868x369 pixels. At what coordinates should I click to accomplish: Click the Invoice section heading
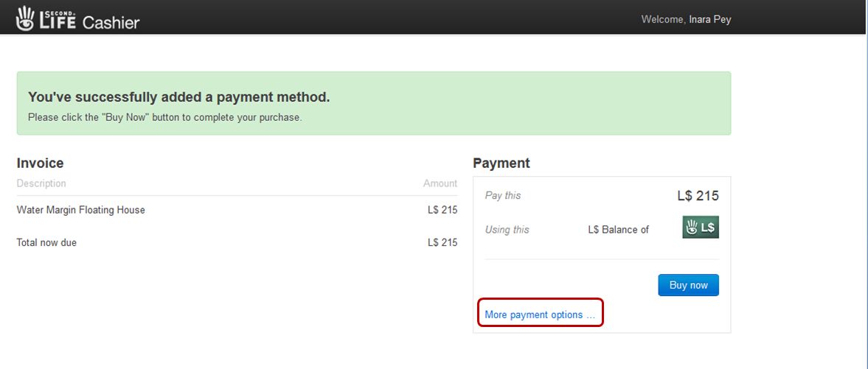(x=41, y=163)
